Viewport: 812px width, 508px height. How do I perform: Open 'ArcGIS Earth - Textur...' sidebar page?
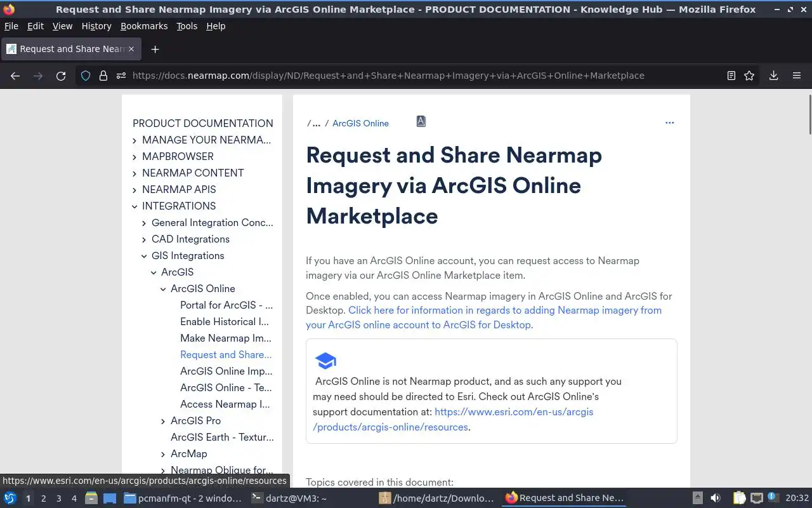click(222, 437)
